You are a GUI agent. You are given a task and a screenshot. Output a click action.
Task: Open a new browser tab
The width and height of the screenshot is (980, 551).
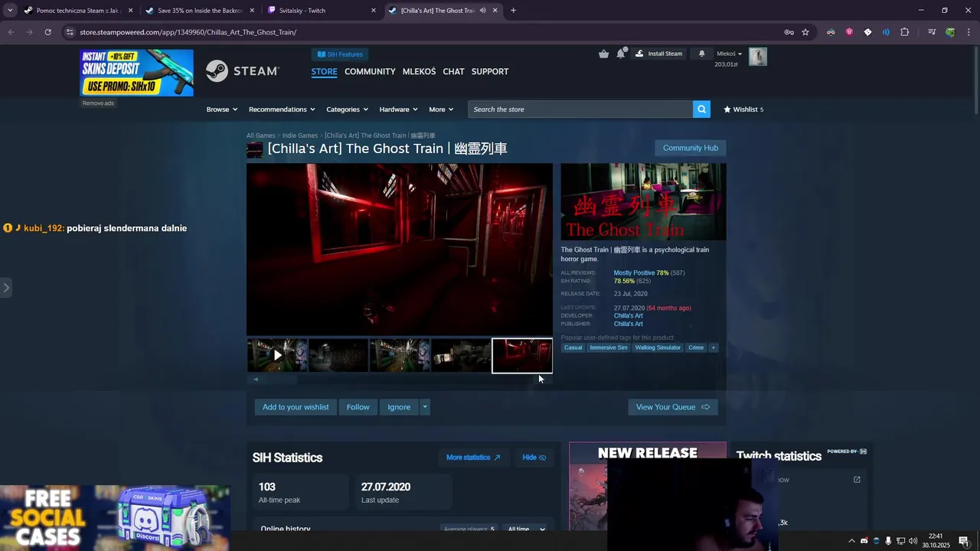(x=513, y=11)
